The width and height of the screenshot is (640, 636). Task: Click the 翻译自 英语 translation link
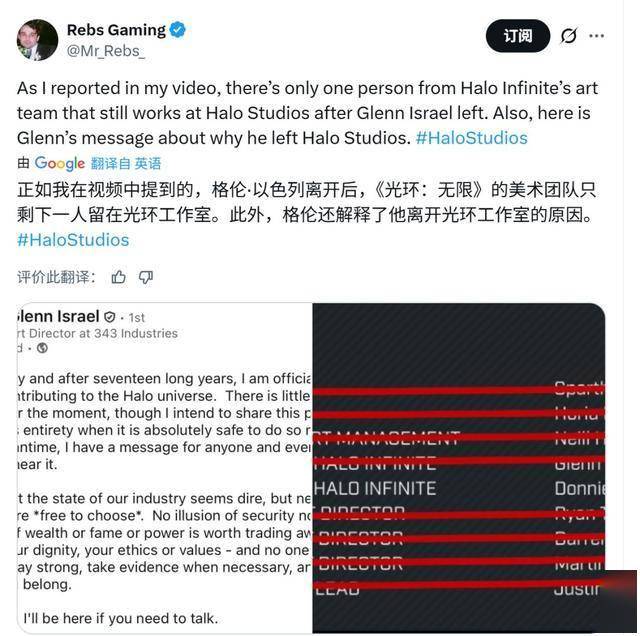(126, 164)
